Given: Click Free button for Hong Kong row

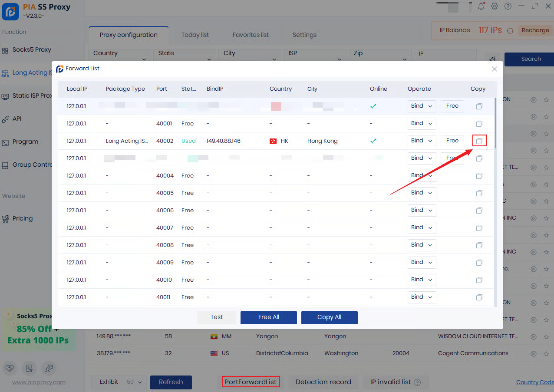Looking at the screenshot, I should coord(452,141).
